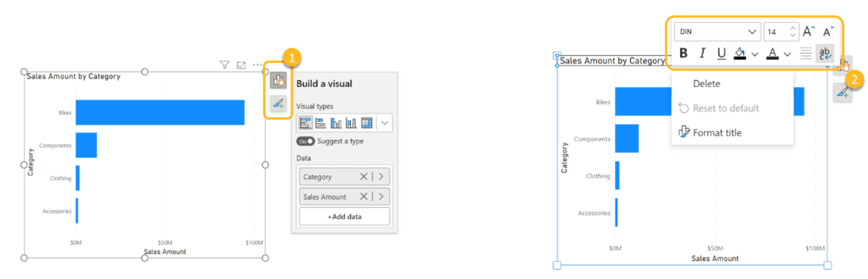Remove the Category field with X
This screenshot has width=868, height=279.
click(363, 177)
